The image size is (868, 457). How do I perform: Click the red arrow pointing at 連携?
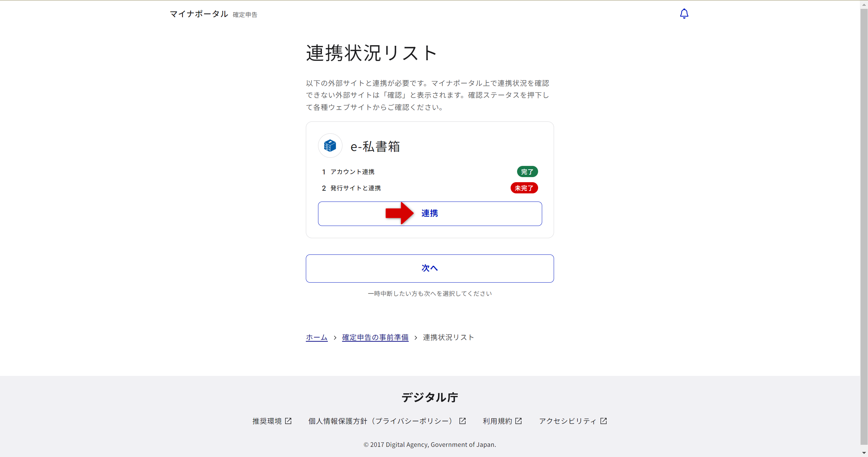pyautogui.click(x=399, y=213)
